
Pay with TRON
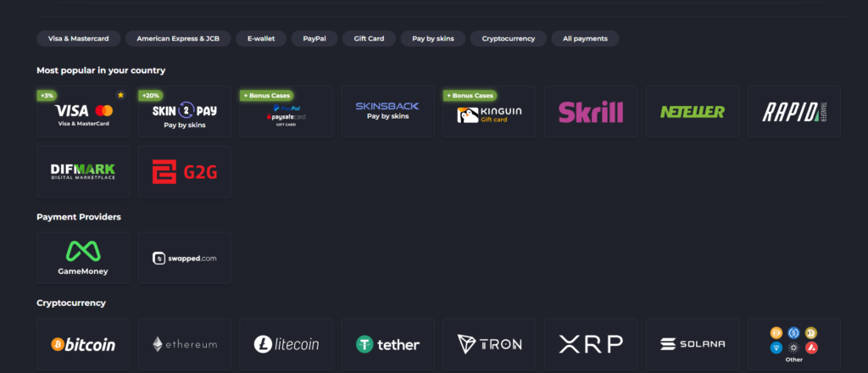point(489,344)
